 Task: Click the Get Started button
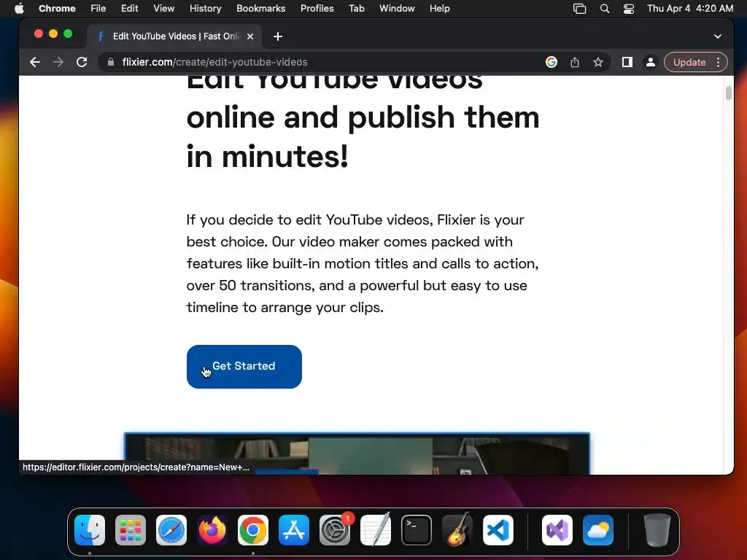pos(244,366)
